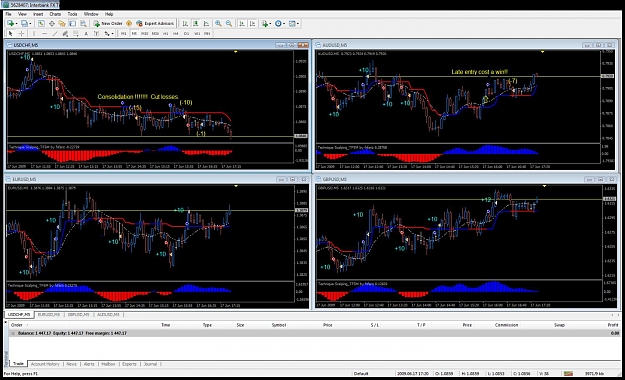Toggle the Data Window crosshair icon

[52, 24]
